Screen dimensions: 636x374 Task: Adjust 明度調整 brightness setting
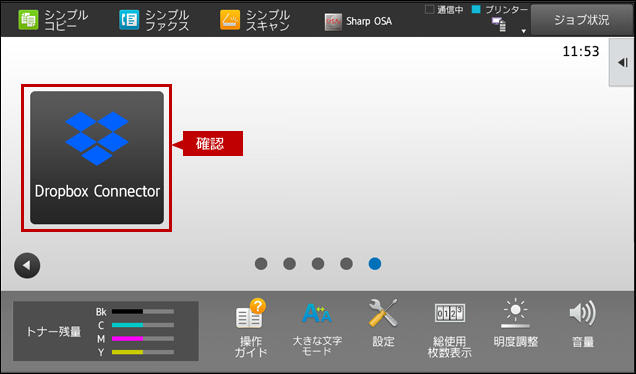[x=516, y=323]
